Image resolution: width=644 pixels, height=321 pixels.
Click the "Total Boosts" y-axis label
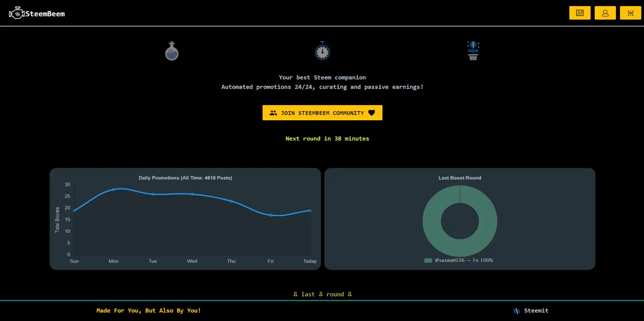(x=57, y=220)
